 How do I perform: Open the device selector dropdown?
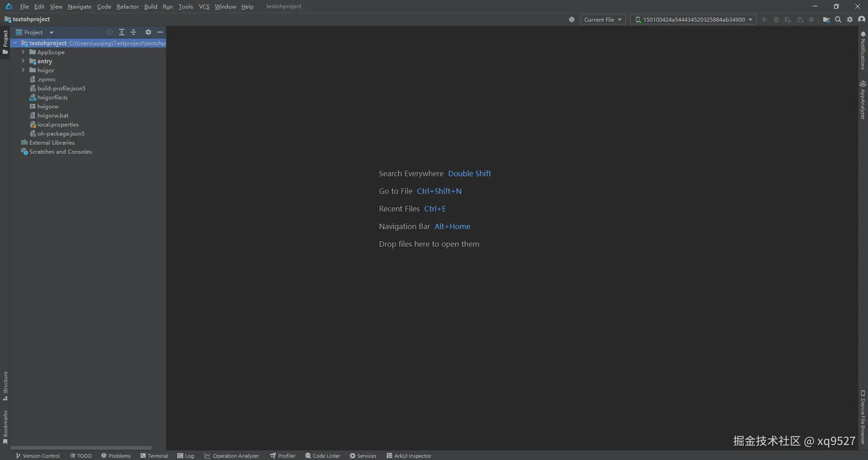pos(693,19)
